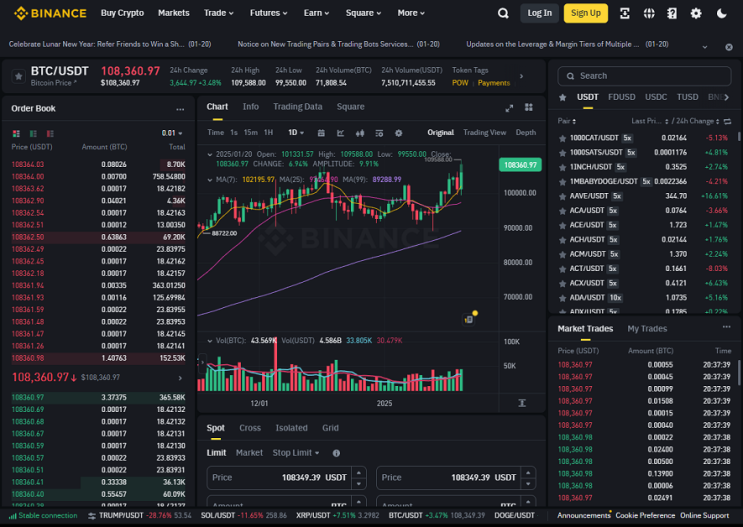743x527 pixels.
Task: Open the Futures menu dropdown
Action: click(269, 13)
